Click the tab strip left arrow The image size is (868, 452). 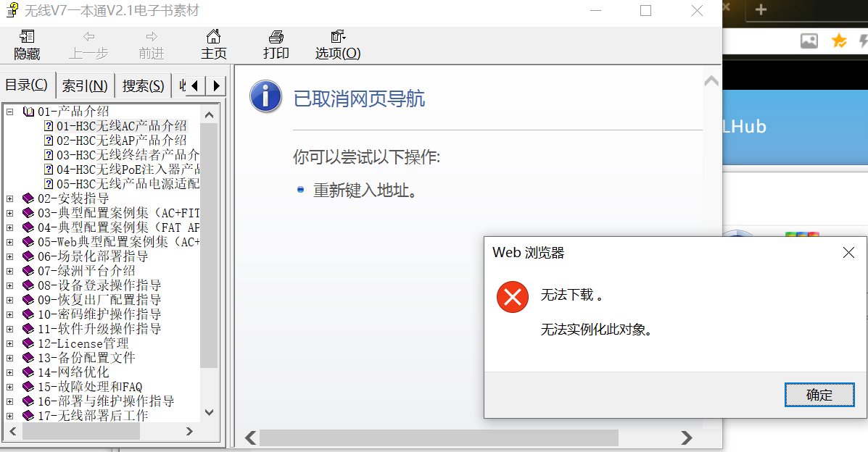click(194, 85)
